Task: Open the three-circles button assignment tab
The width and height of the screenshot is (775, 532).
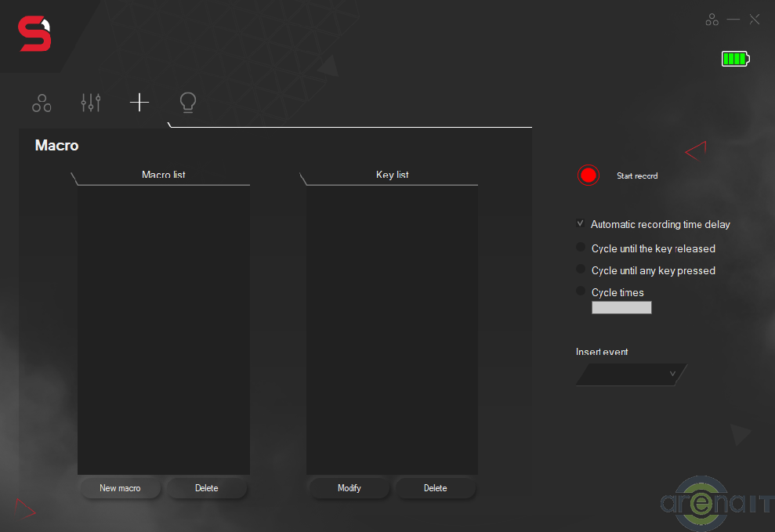Action: [x=42, y=103]
